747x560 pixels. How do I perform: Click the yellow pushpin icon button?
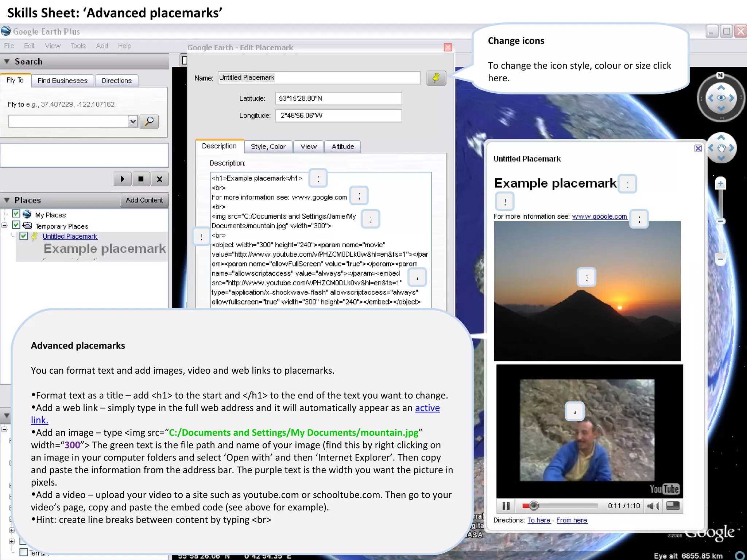click(436, 78)
